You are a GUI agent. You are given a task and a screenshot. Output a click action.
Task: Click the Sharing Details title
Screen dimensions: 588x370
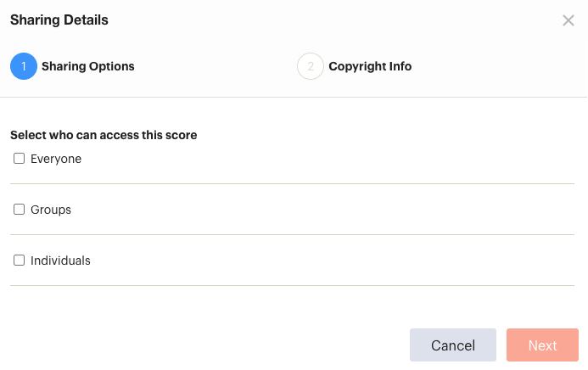pyautogui.click(x=59, y=20)
